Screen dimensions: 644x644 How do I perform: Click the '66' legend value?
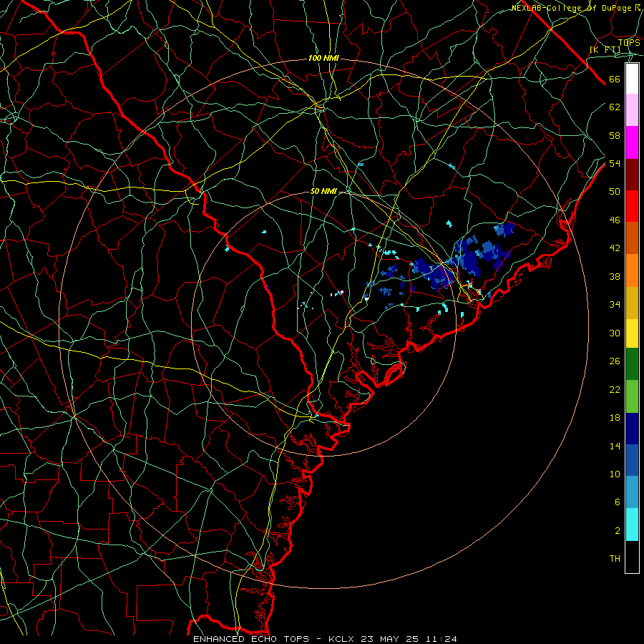tap(615, 79)
